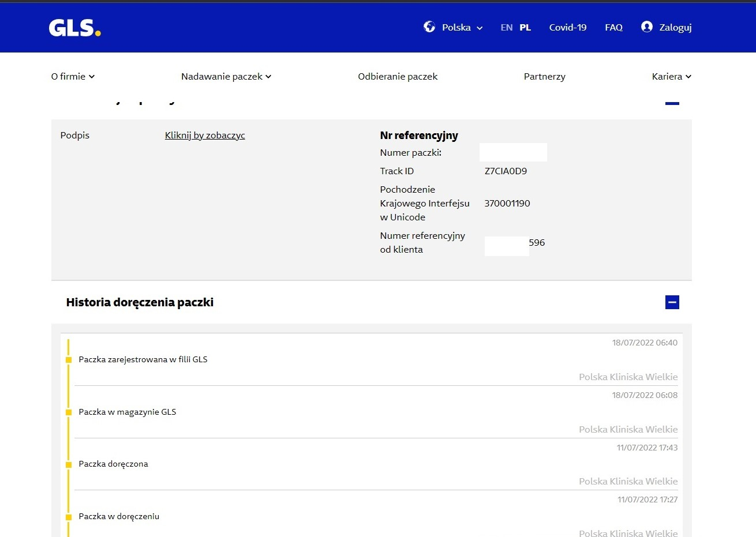Click location under 'Paczka w magazynie GLS' row

click(x=628, y=429)
